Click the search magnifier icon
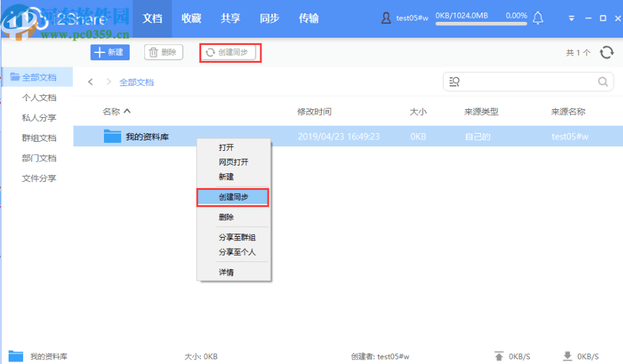Viewport: 623px width, 364px height. pos(602,82)
